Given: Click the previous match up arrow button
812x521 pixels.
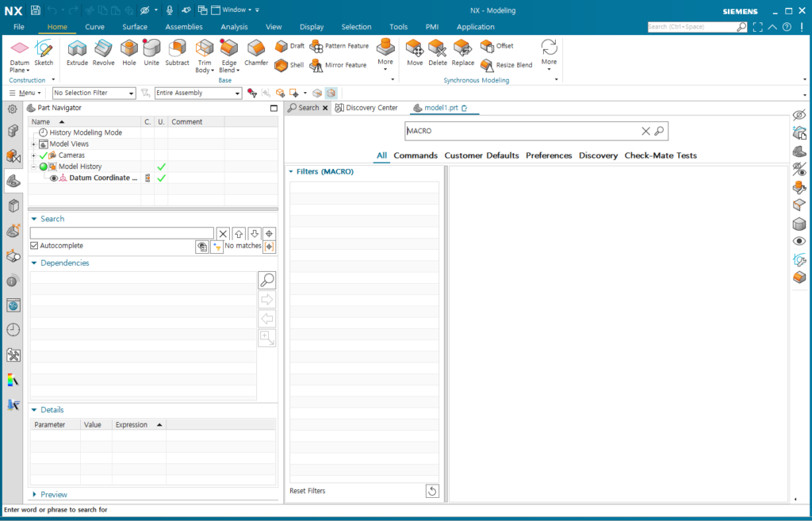Looking at the screenshot, I should click(238, 234).
